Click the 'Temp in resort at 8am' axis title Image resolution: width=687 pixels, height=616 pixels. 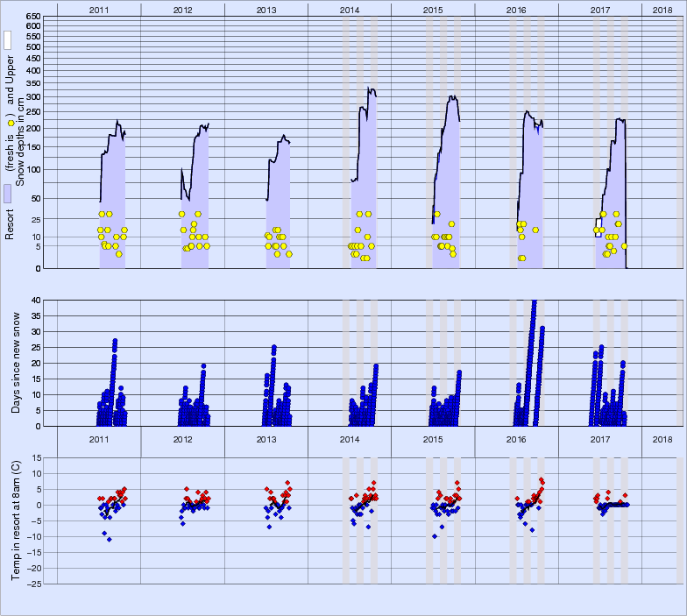click(15, 520)
